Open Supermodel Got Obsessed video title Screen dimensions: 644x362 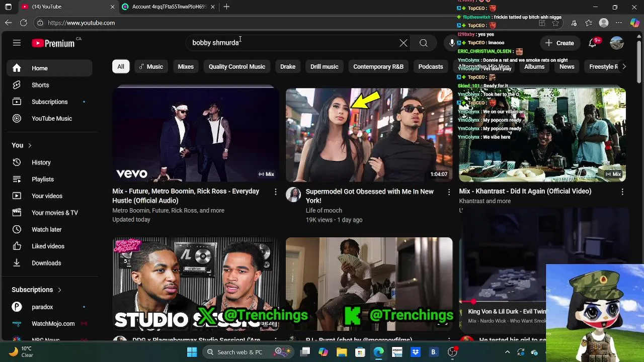tap(370, 196)
